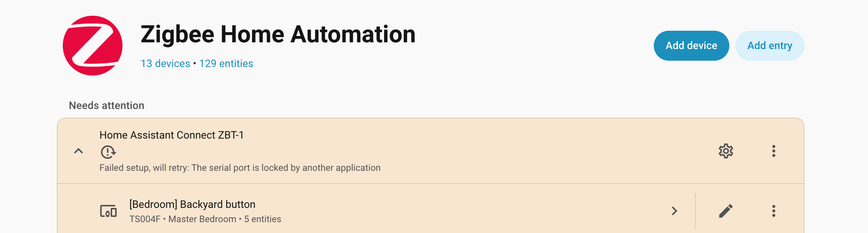Open three-dot menu for Backyard button device
Screen dimensions: 868x233
tap(773, 211)
